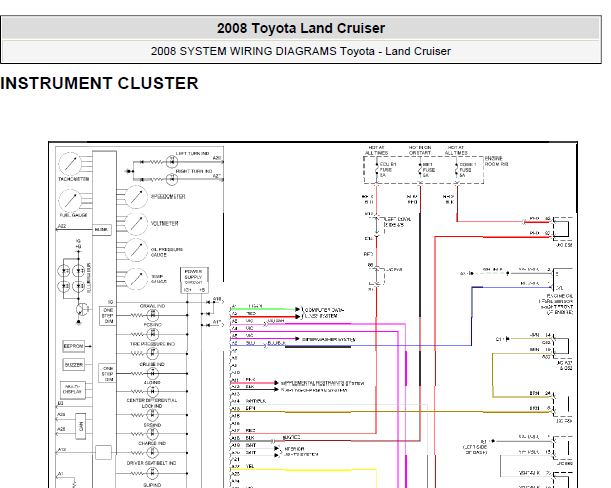This screenshot has height=488, width=611.
Task: Click the upper 'ONE STEP DIM' box
Action: pos(108,316)
